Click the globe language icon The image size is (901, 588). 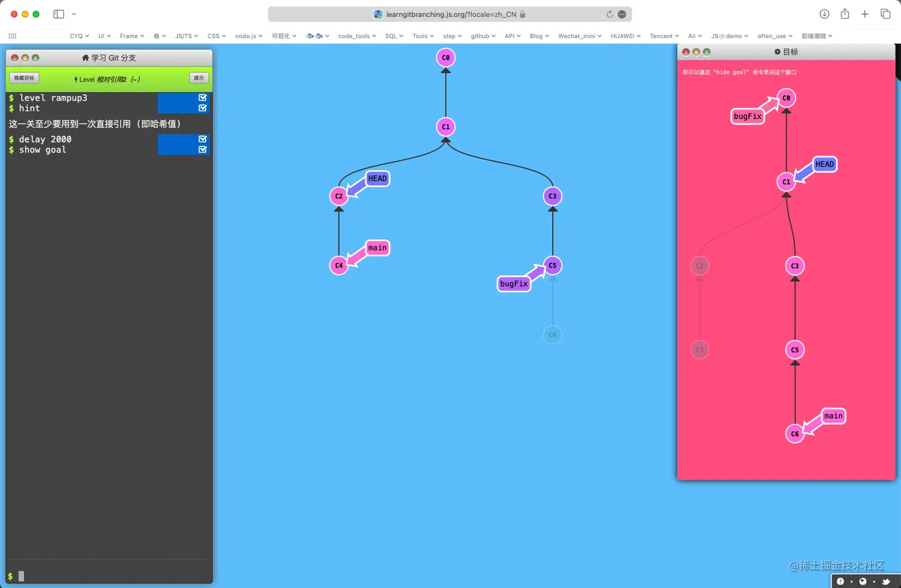pos(863,581)
